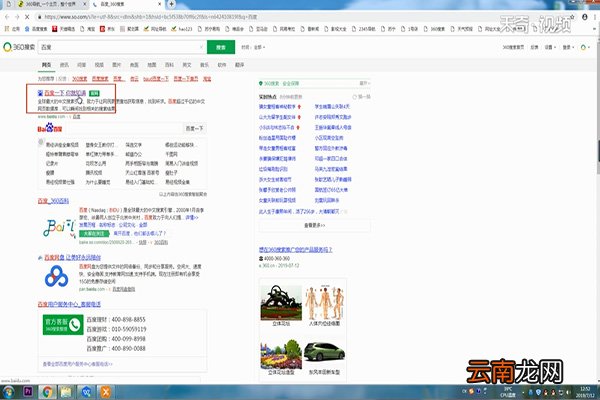
Task: Expand the 时间: 全部 time filter dropdown
Action: click(x=253, y=47)
